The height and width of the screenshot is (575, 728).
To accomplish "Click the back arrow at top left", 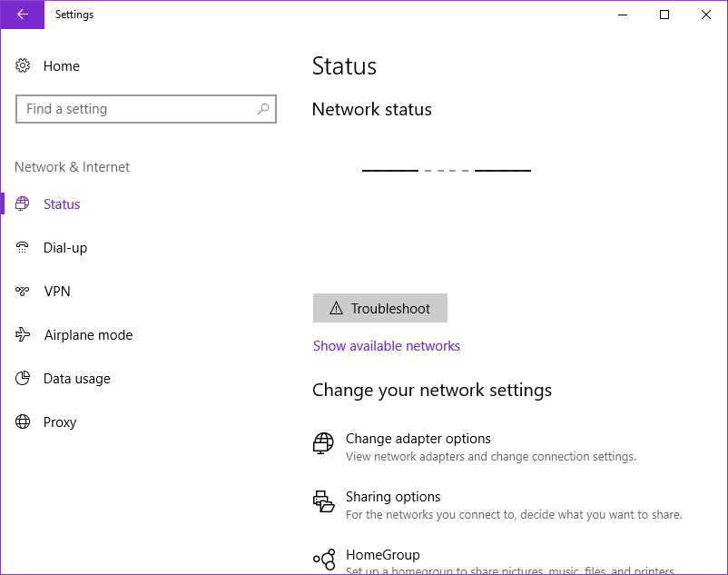I will (x=21, y=15).
